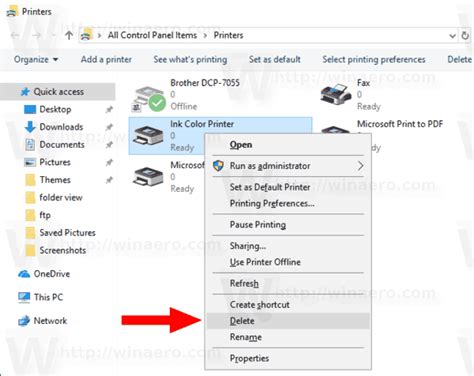Choose Sharing from the context menu
Screen dimensions: 474x376
288,246
